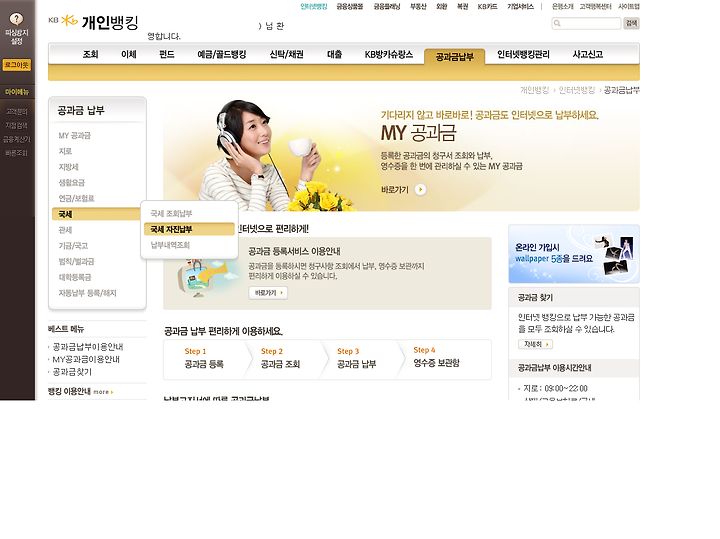Focus the site search input field

(x=586, y=23)
